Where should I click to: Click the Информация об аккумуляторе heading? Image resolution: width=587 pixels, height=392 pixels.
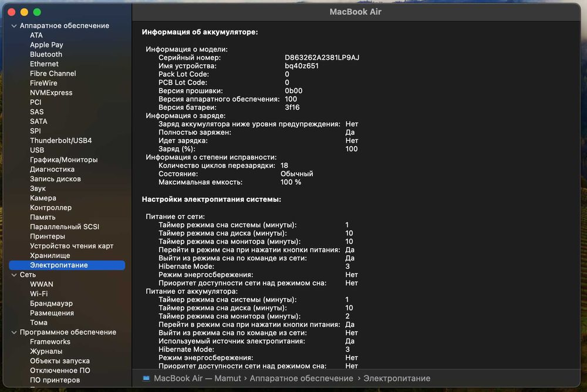click(x=200, y=32)
